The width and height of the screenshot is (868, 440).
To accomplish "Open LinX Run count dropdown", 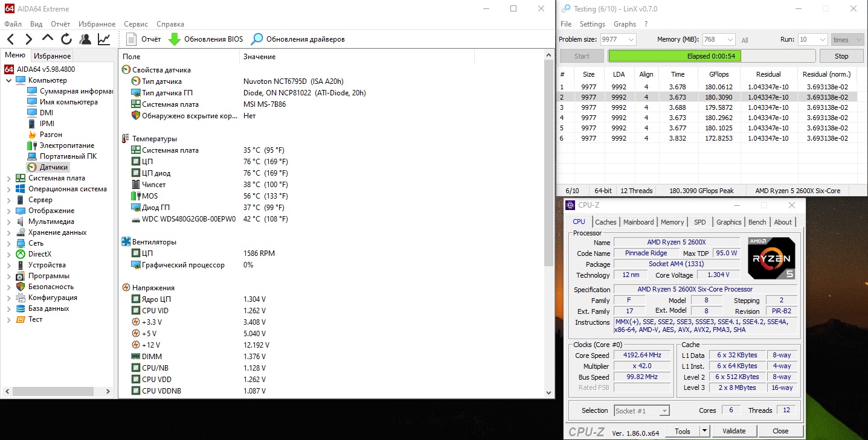I will point(822,40).
